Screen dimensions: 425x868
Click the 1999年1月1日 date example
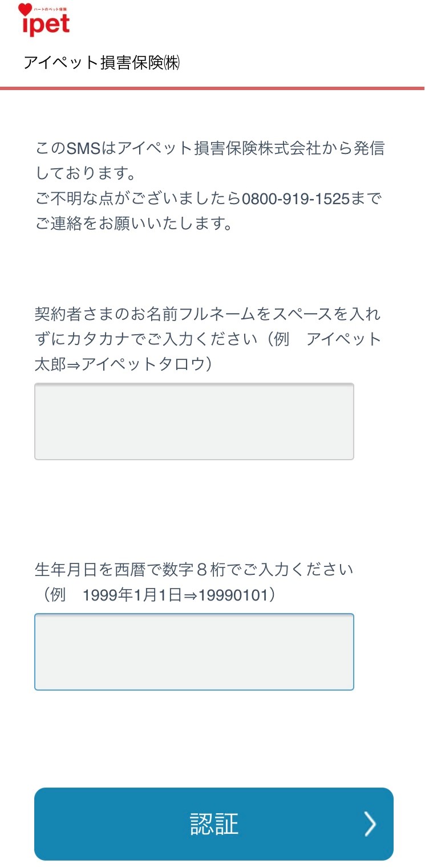132,595
